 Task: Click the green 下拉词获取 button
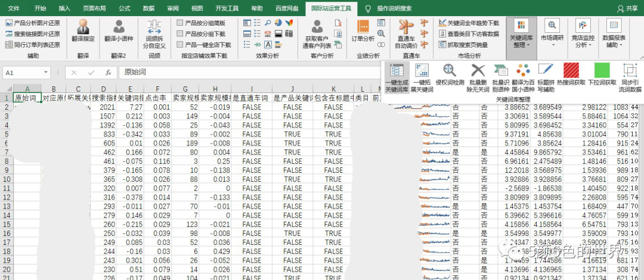pyautogui.click(x=602, y=74)
